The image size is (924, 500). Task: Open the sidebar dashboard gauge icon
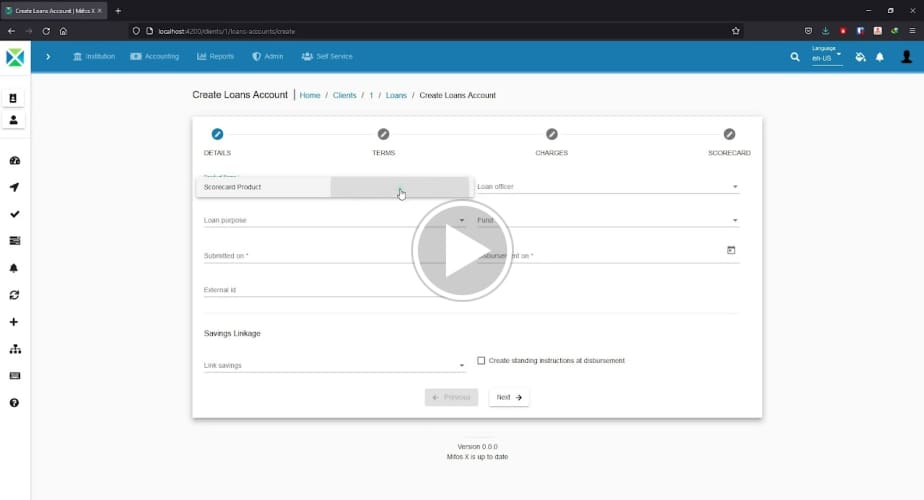(x=15, y=160)
